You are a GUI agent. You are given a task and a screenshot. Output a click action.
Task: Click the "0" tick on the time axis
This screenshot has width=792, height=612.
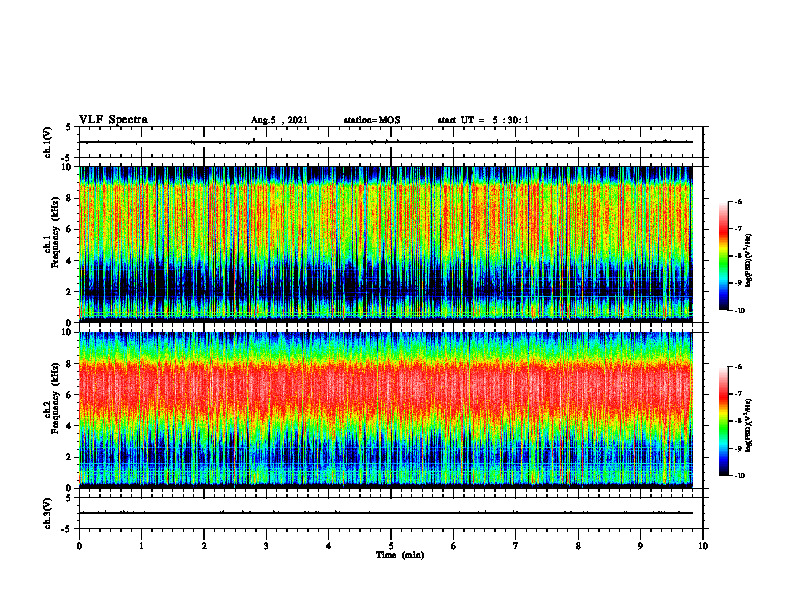click(79, 546)
